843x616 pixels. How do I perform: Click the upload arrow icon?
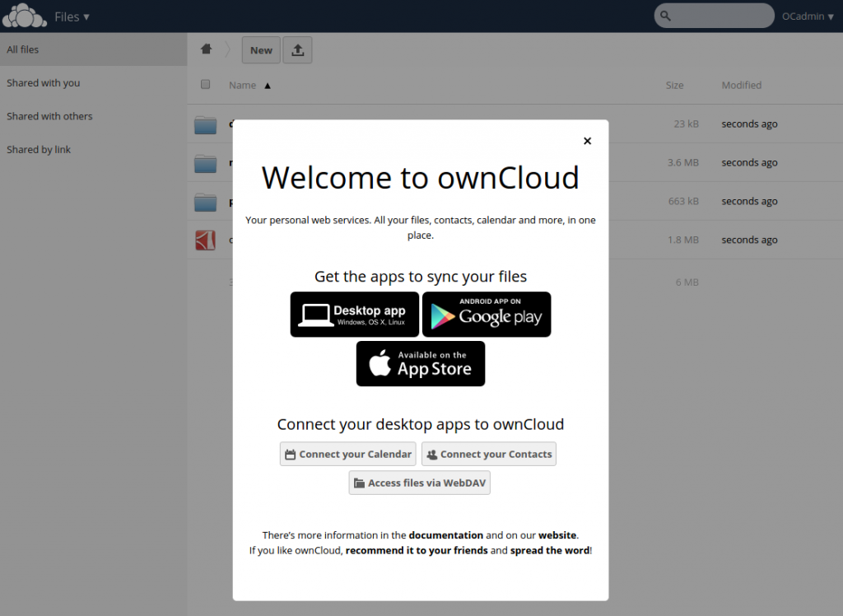click(x=297, y=50)
